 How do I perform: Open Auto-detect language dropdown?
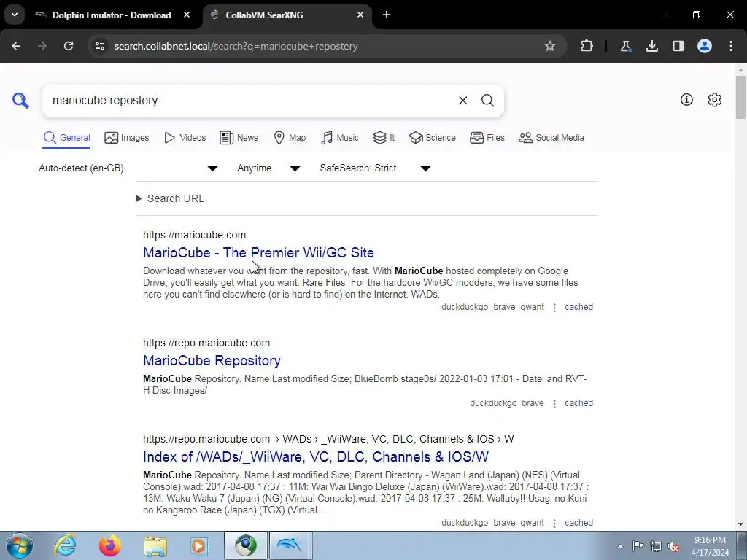pyautogui.click(x=128, y=168)
